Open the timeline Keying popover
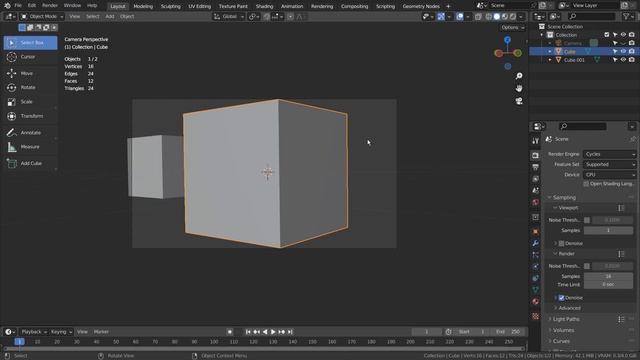The width and height of the screenshot is (640, 360). click(61, 332)
